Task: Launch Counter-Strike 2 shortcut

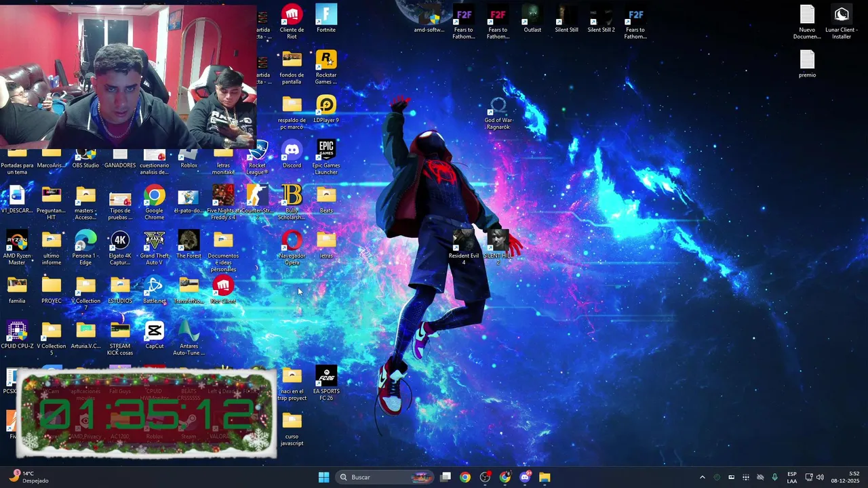Action: (257, 200)
